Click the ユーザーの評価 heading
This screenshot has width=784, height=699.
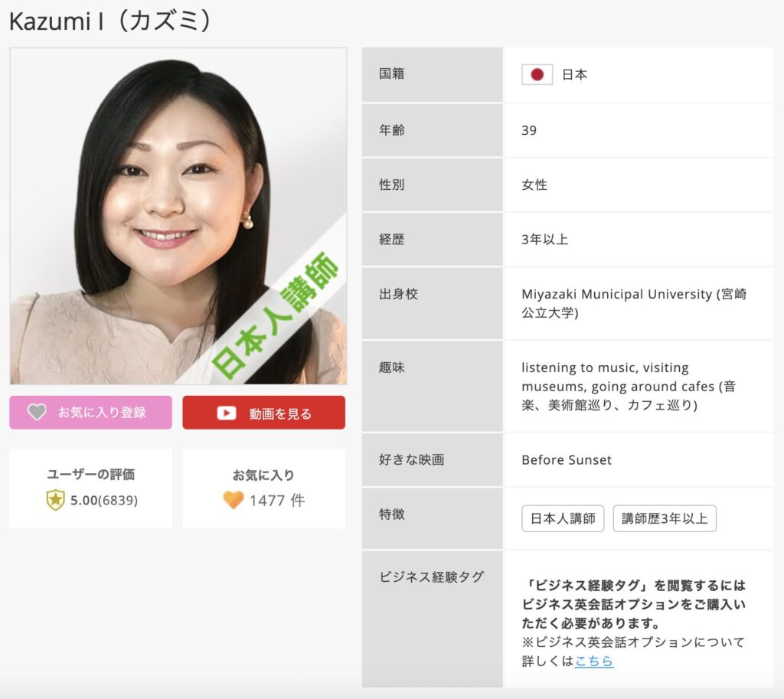pos(91,474)
